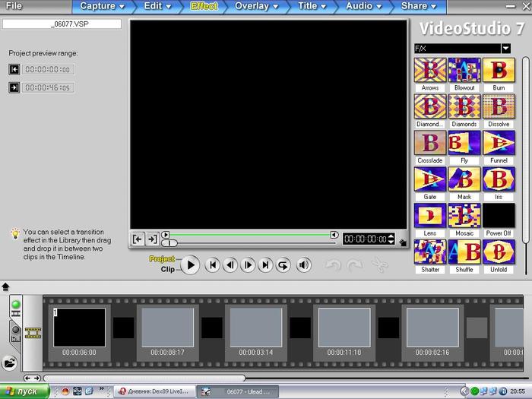Set preview range start marker
The height and width of the screenshot is (399, 532).
[14, 70]
